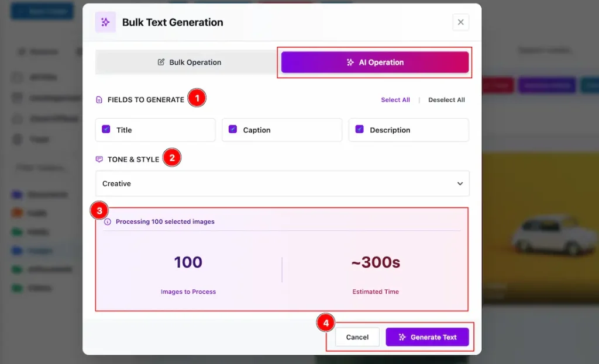The image size is (599, 364).
Task: Uncheck the Title checkbox
Action: point(106,129)
